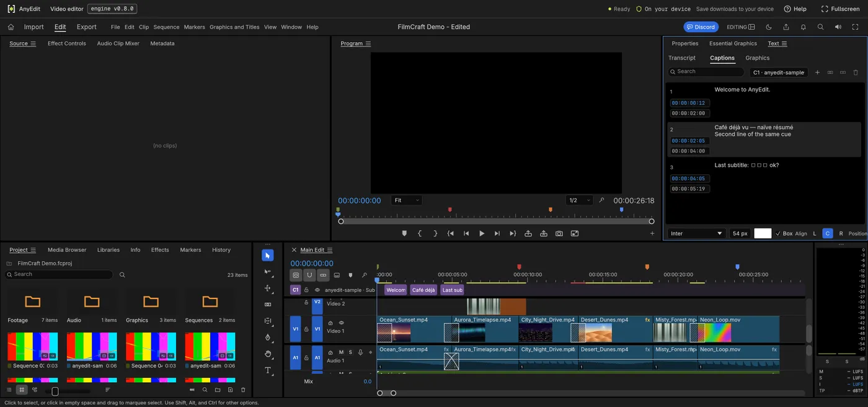Open the Inter font dropdown
This screenshot has height=407, width=868.
tap(697, 233)
